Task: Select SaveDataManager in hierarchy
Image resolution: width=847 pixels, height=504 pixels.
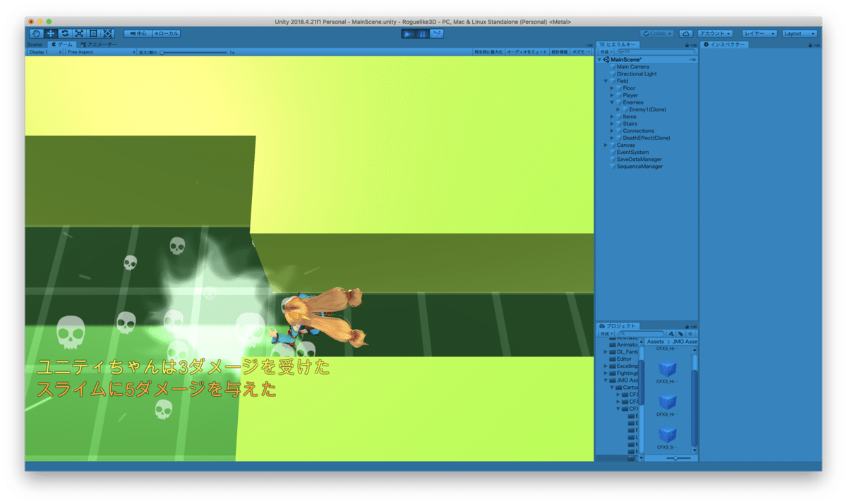Action: [x=639, y=159]
